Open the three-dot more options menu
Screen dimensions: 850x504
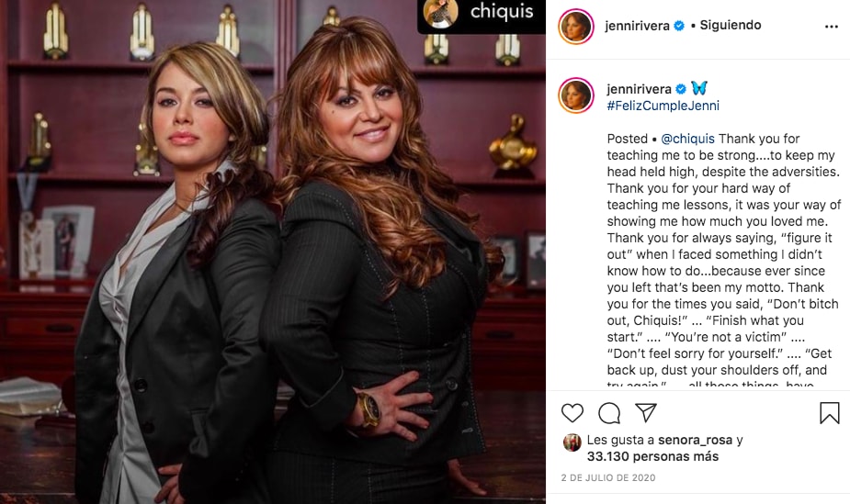point(832,27)
